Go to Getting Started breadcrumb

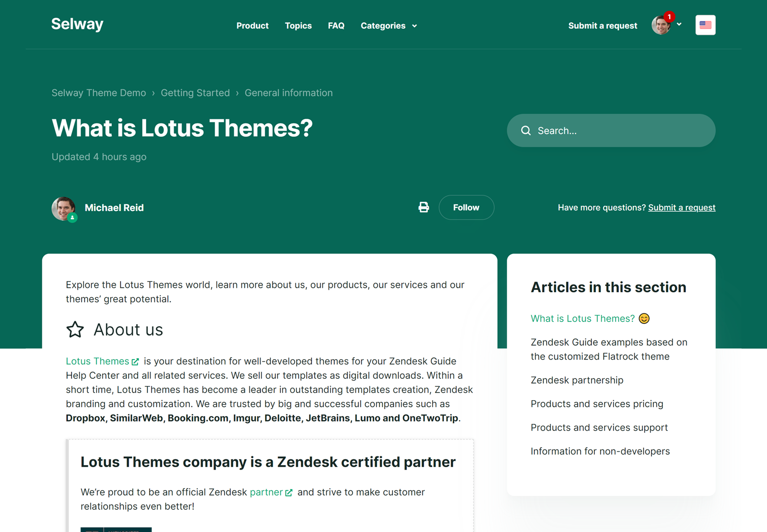[x=195, y=93]
